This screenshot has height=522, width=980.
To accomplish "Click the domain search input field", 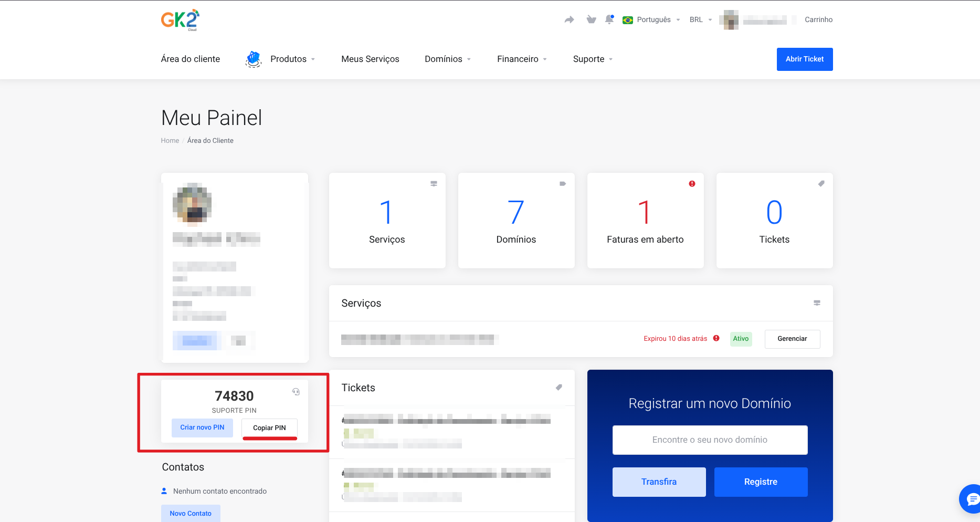I will [710, 440].
